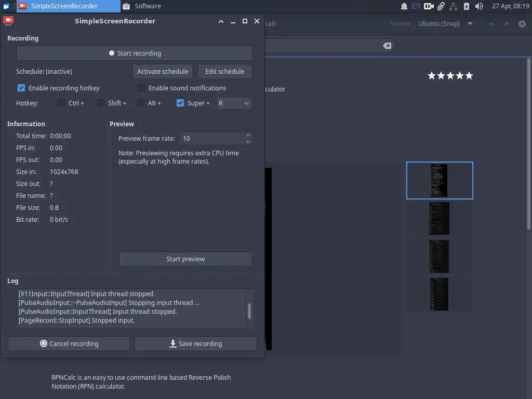This screenshot has width=532, height=399.
Task: Toggle Enable recording hotkey checkbox
Action: 21,88
